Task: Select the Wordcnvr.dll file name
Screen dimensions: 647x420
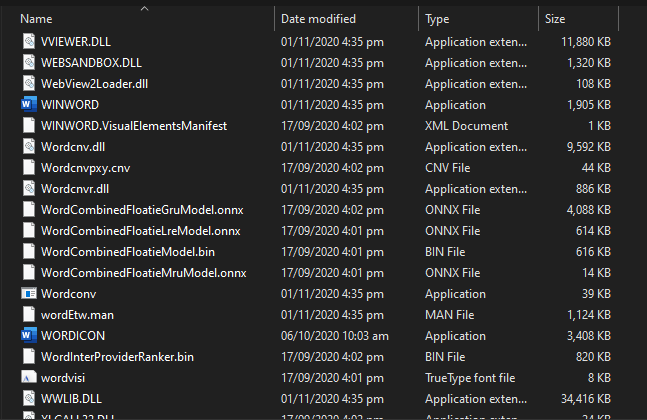Action: coord(75,189)
